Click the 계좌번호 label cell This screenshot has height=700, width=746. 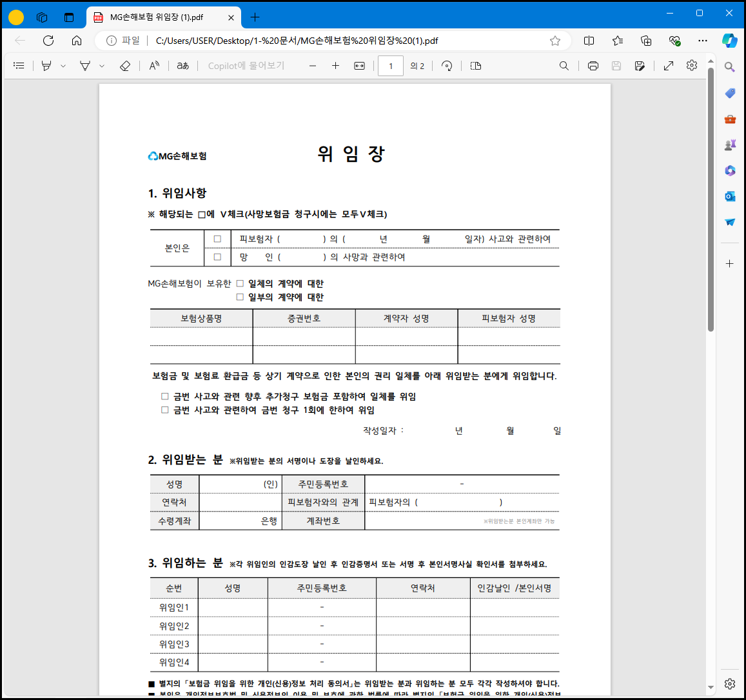click(323, 521)
